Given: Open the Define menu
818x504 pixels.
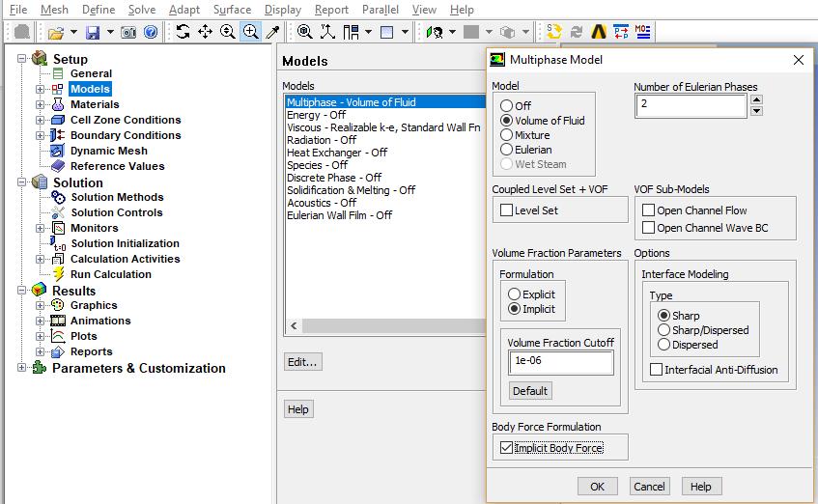Looking at the screenshot, I should pyautogui.click(x=99, y=10).
